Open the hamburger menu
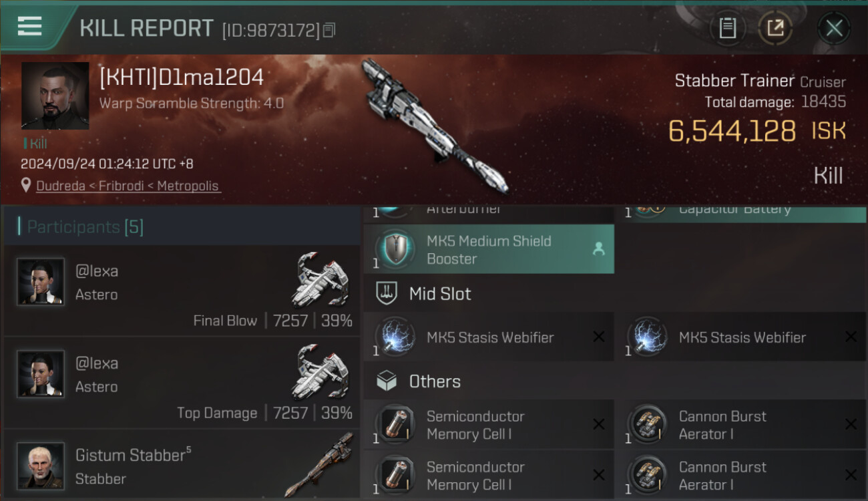The height and width of the screenshot is (501, 868). [x=30, y=27]
